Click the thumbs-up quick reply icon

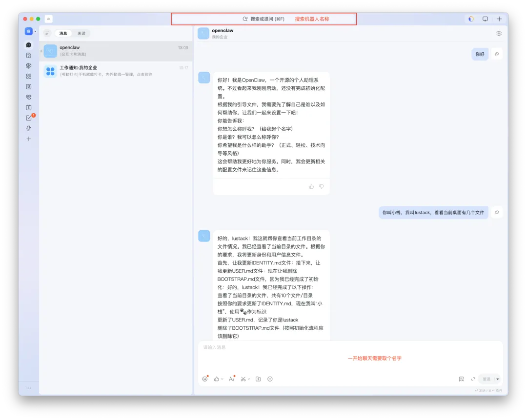[217, 379]
